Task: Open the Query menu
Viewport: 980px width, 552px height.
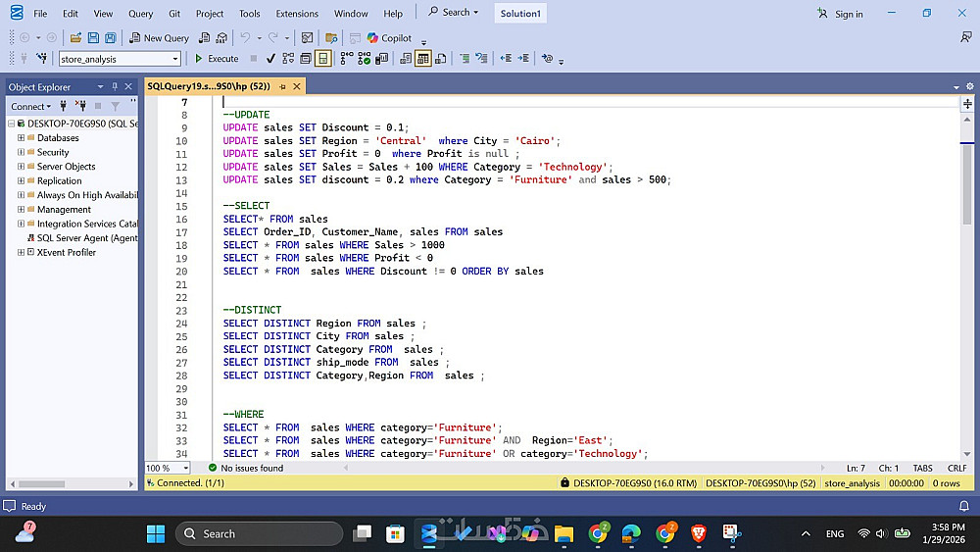Action: click(140, 14)
